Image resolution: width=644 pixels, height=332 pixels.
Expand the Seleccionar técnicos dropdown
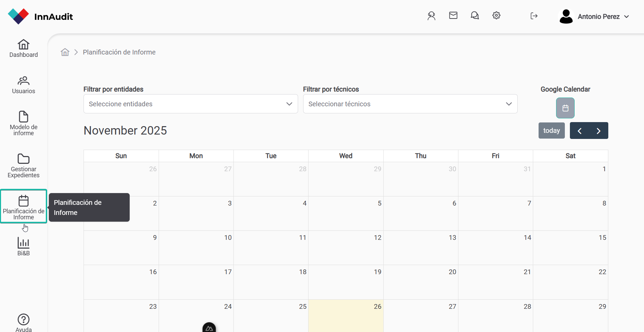[410, 104]
